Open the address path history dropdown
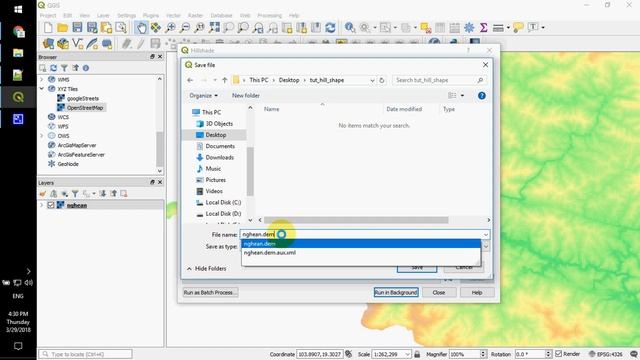The image size is (640, 360). coord(372,80)
